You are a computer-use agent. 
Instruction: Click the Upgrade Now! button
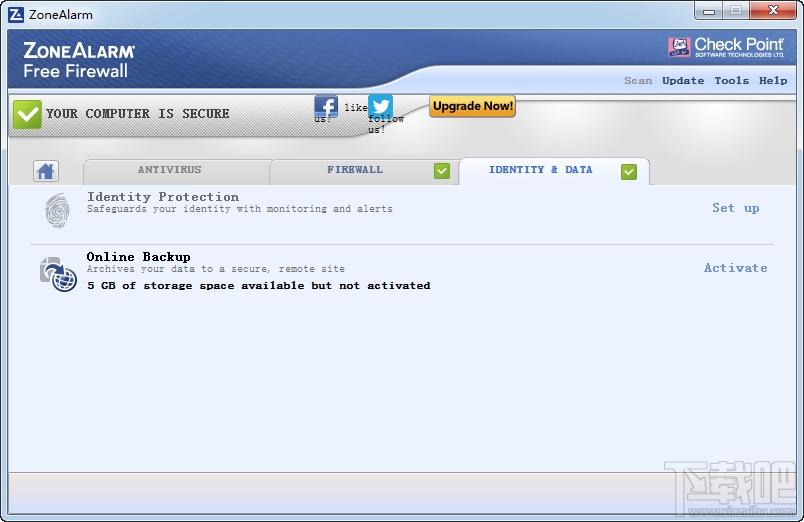pyautogui.click(x=472, y=106)
